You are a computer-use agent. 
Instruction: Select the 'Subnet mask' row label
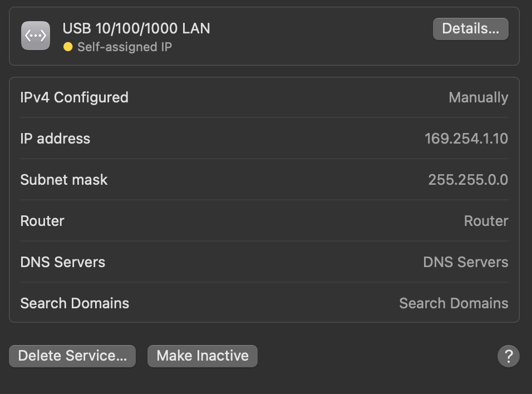click(64, 180)
